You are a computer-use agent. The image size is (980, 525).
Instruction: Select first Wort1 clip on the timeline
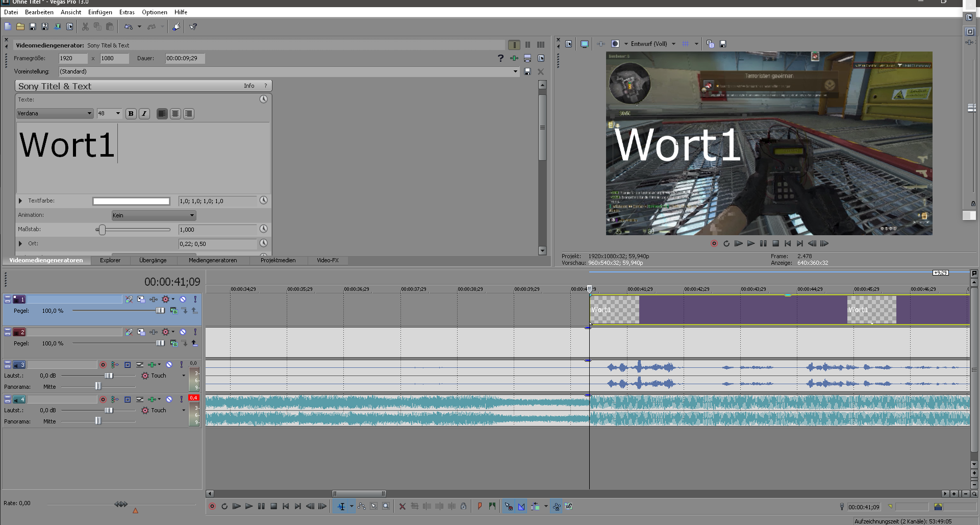(614, 310)
